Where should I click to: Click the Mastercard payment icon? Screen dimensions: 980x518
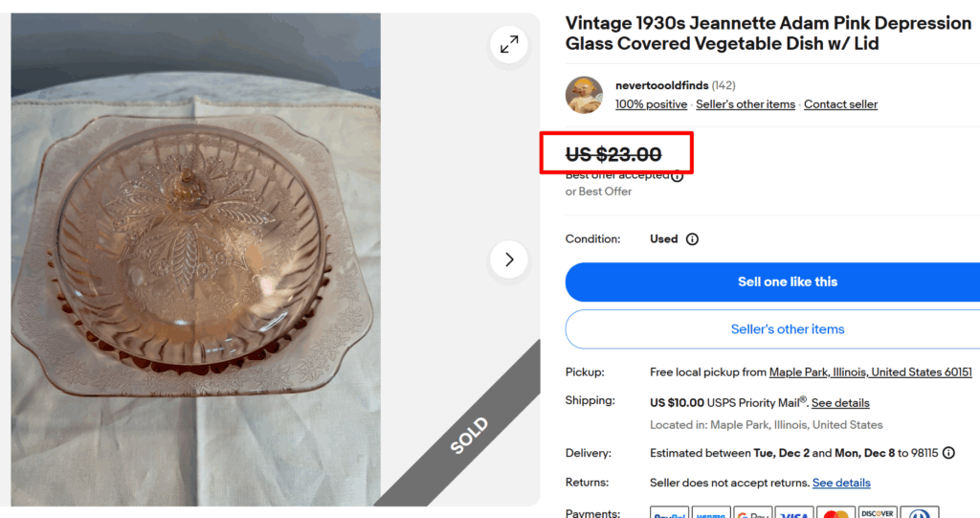point(835,513)
